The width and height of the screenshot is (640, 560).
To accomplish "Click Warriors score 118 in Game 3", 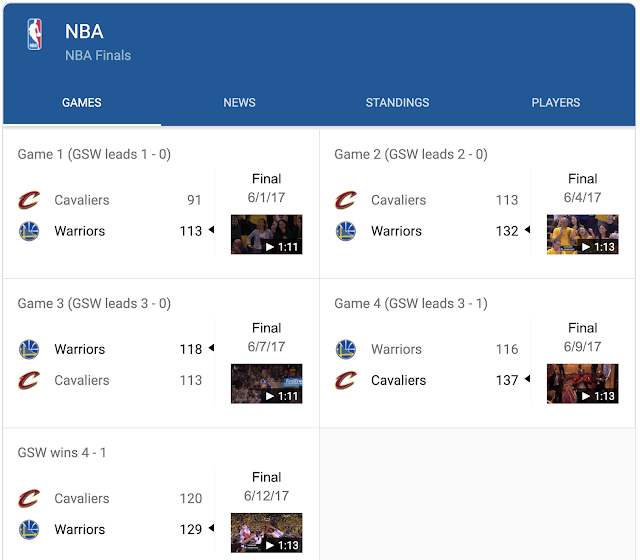I will 191,349.
